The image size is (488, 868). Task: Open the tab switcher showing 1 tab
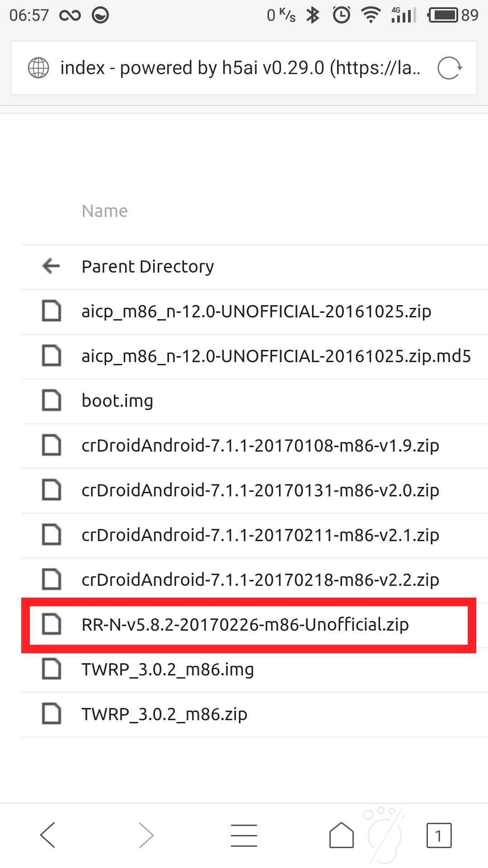click(x=439, y=835)
